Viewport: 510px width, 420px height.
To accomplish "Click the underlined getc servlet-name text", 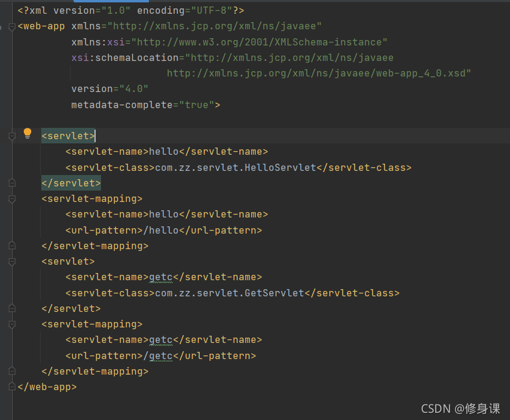I will click(x=160, y=277).
